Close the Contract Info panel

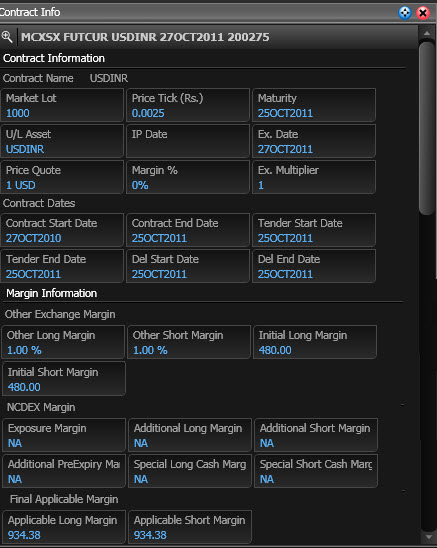pos(423,13)
